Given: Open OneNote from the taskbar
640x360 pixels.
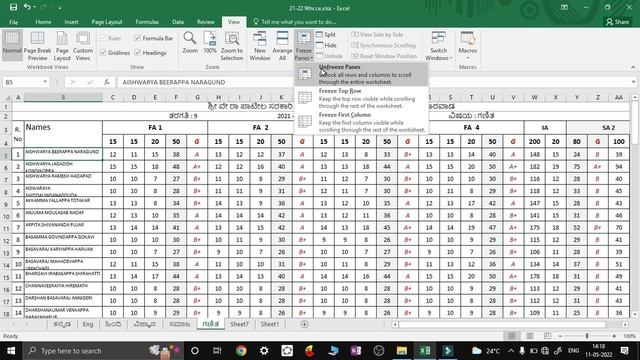Looking at the screenshot, I should [x=356, y=351].
